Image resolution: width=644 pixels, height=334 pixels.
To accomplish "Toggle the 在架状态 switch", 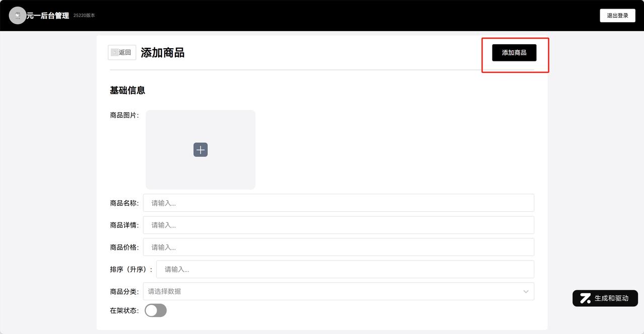I will click(x=155, y=310).
